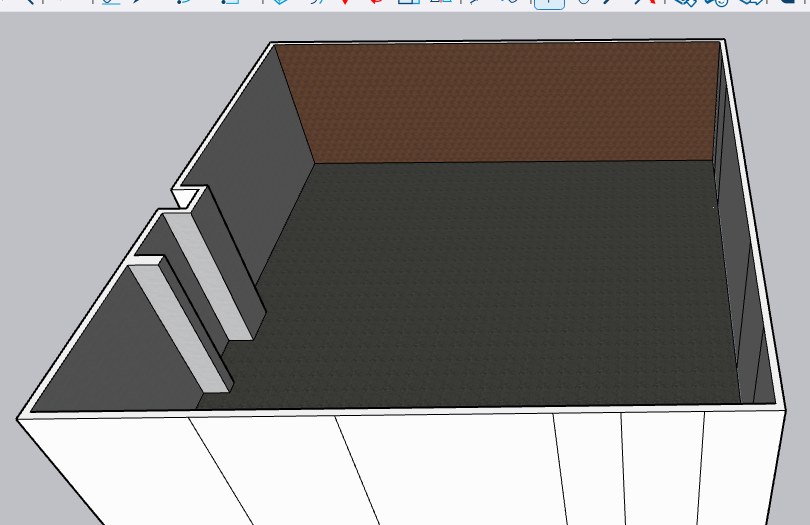The height and width of the screenshot is (525, 810).
Task: Click the red curved arrow toolbar icon
Action: pos(377,3)
